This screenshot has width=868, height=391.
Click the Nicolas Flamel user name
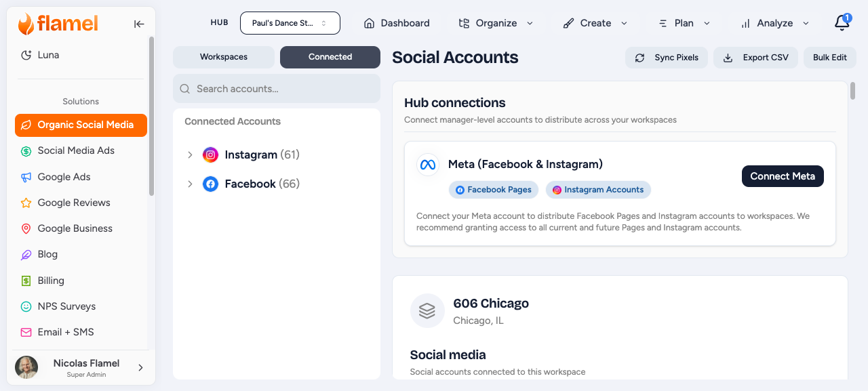[86, 363]
